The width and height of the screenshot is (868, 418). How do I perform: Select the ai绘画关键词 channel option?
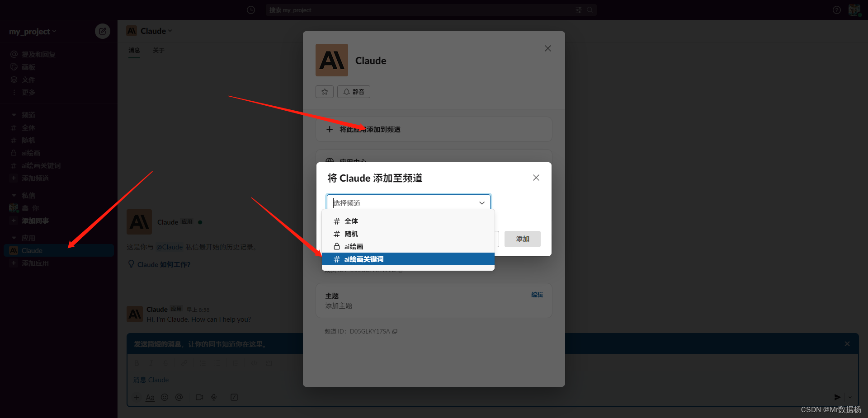(408, 259)
